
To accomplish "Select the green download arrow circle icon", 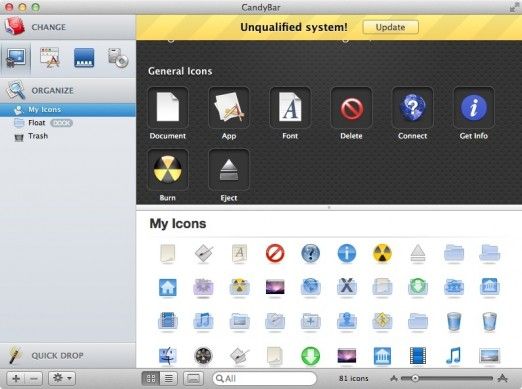I will [311, 356].
